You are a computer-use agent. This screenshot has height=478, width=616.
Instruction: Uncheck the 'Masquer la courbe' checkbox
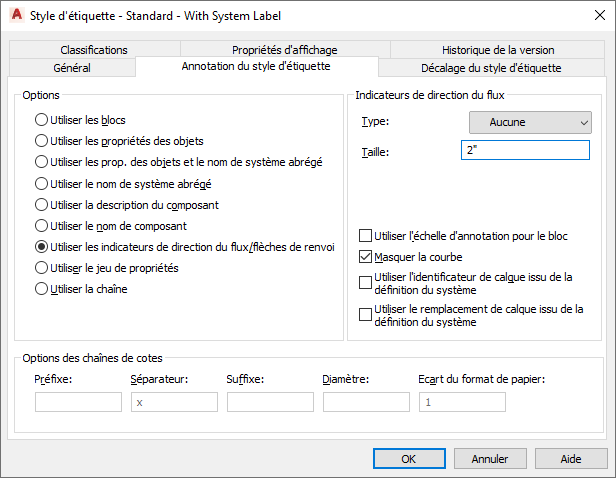[365, 257]
